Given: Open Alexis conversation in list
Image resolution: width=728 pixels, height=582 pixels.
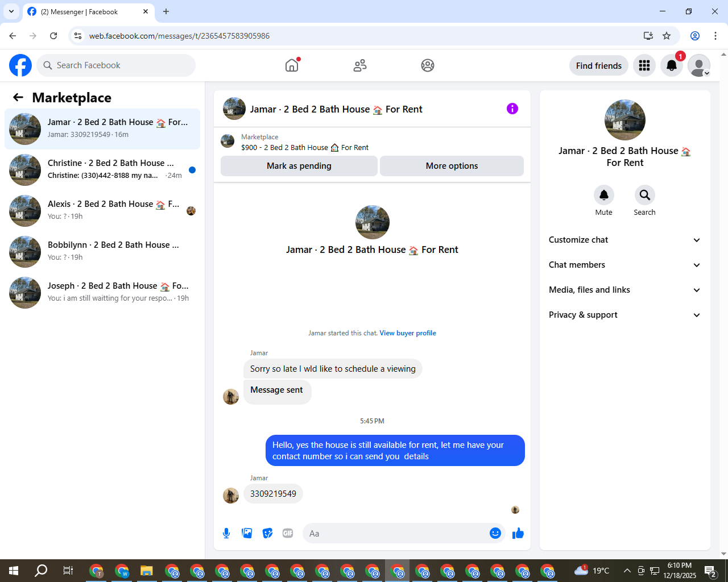Looking at the screenshot, I should click(x=102, y=211).
